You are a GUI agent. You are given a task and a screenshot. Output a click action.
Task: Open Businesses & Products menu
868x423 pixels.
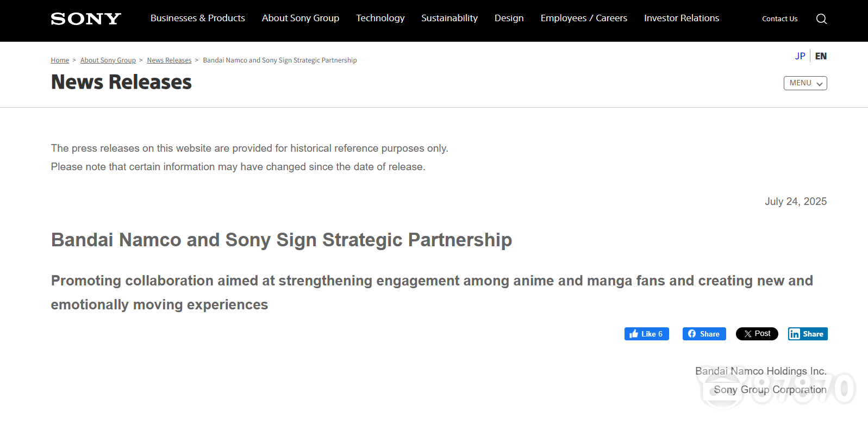tap(198, 18)
